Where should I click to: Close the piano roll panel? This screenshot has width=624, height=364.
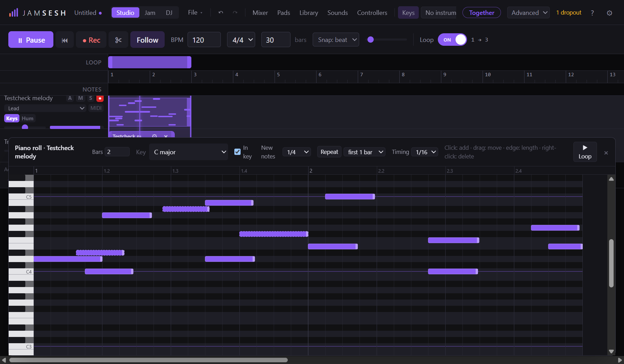pos(606,153)
